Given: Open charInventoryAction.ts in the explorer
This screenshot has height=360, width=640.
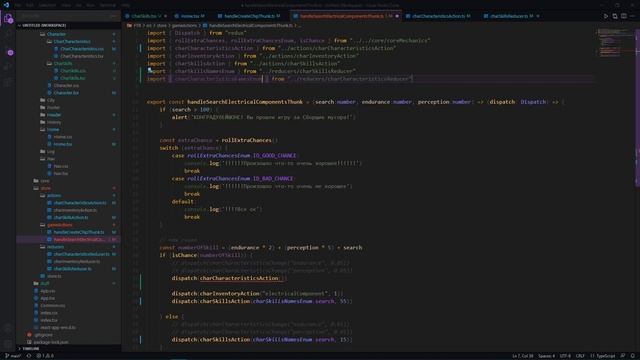Looking at the screenshot, I should (75, 210).
